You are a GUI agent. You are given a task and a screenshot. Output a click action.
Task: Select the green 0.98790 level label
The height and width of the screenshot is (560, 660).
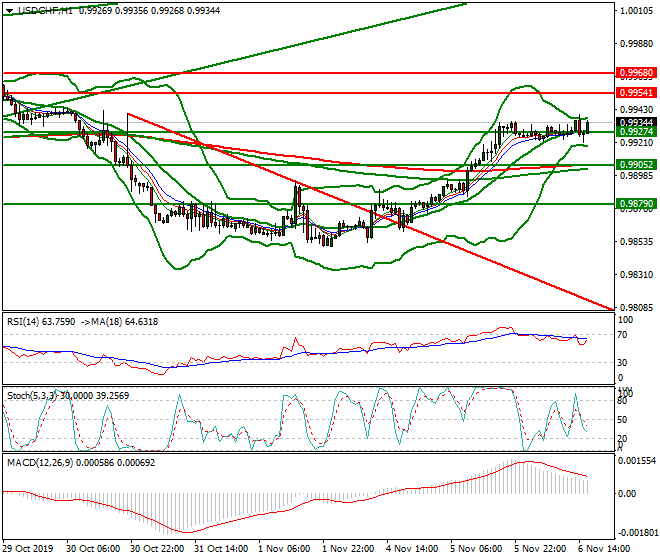click(636, 204)
